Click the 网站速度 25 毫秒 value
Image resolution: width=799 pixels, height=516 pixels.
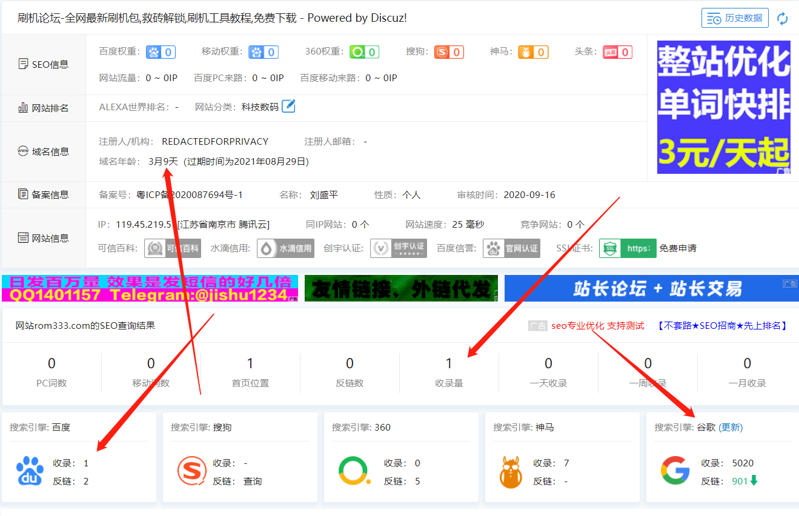pos(468,224)
